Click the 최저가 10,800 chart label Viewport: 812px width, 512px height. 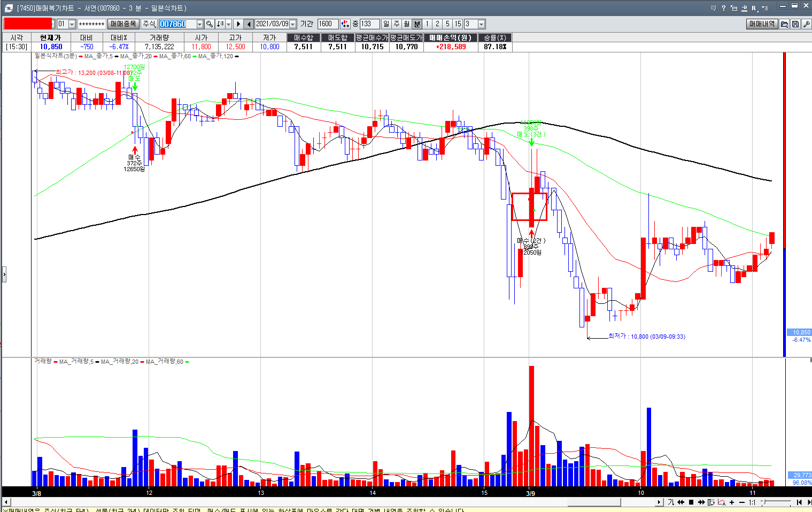click(x=647, y=337)
